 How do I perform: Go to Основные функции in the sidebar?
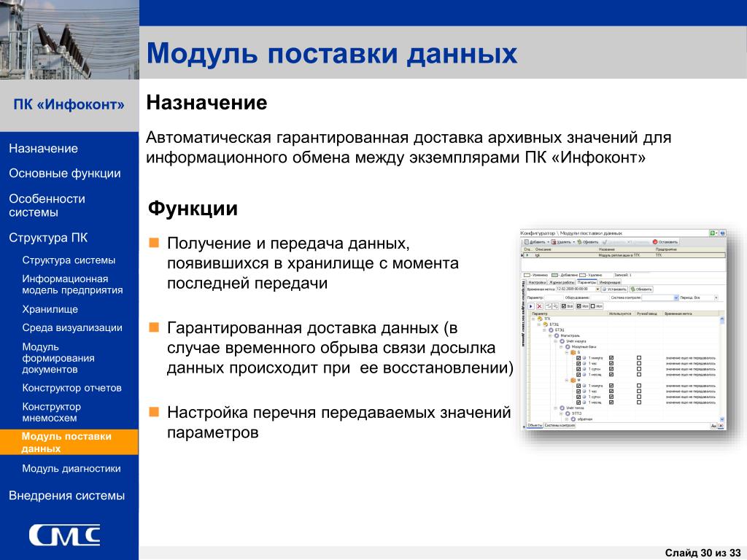[x=65, y=174]
